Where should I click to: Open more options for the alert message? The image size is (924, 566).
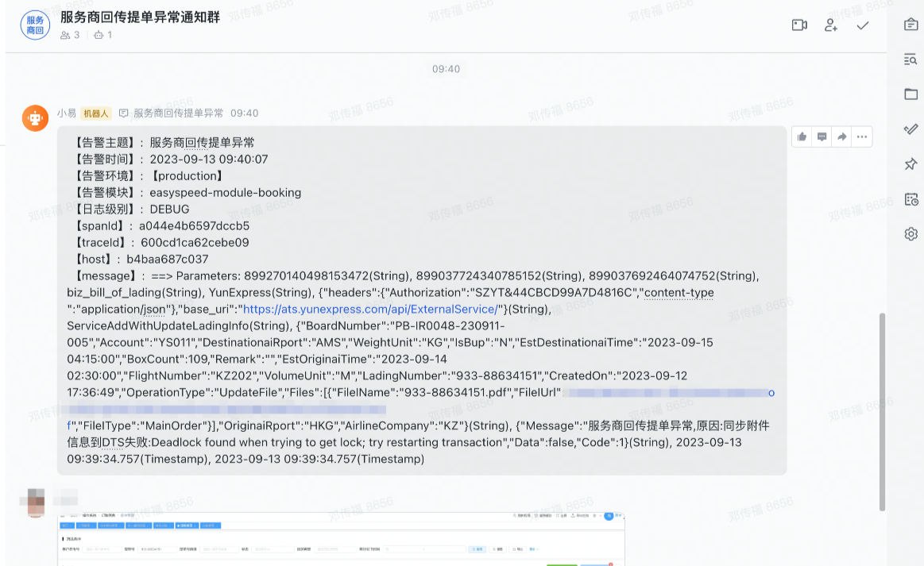tap(862, 137)
